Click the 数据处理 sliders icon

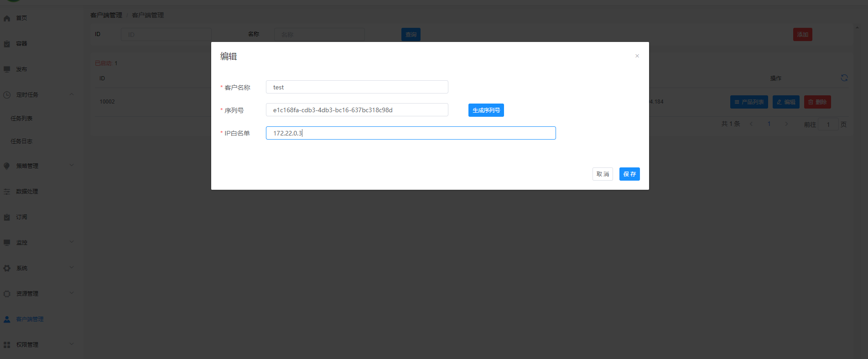[7, 192]
